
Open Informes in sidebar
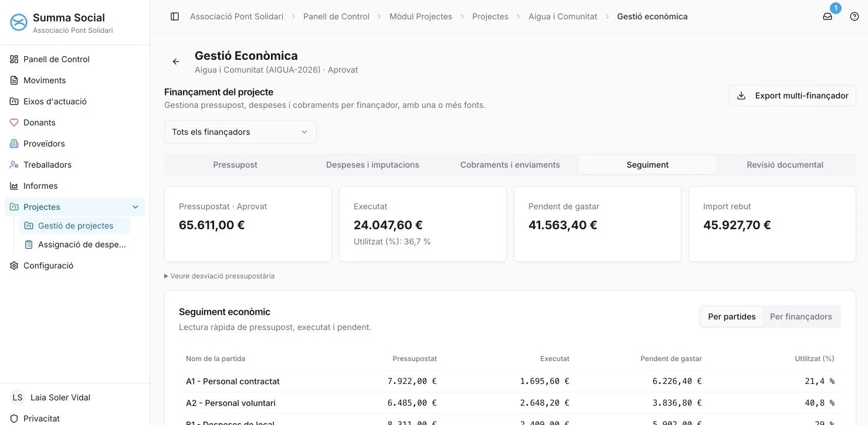pos(75,186)
